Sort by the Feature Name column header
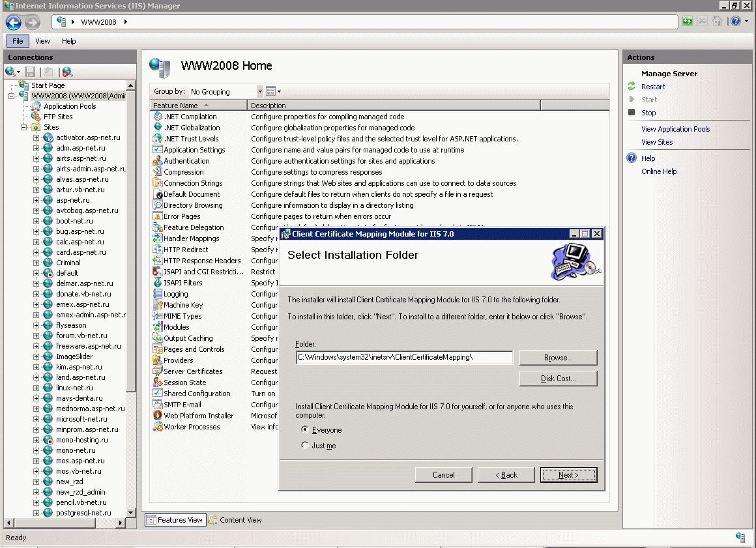 [x=198, y=105]
